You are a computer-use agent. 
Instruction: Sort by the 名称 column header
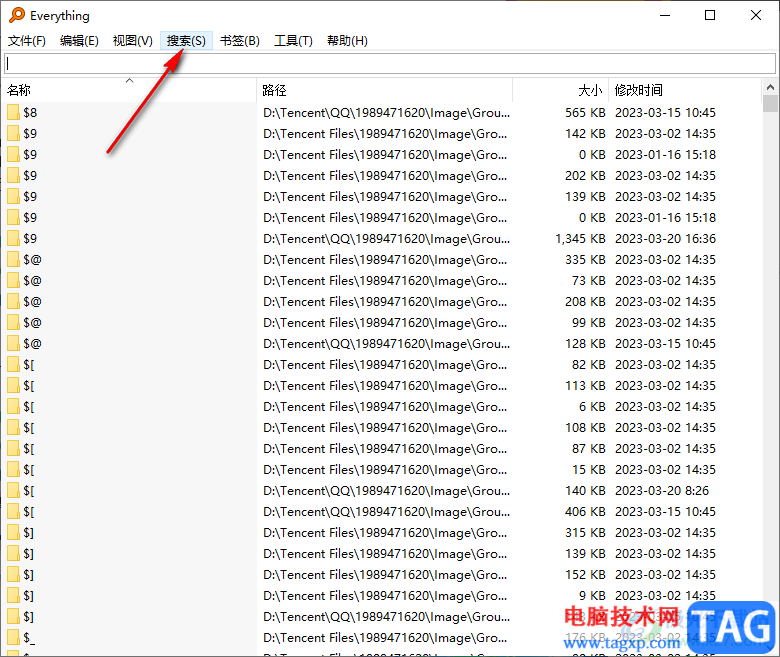129,90
